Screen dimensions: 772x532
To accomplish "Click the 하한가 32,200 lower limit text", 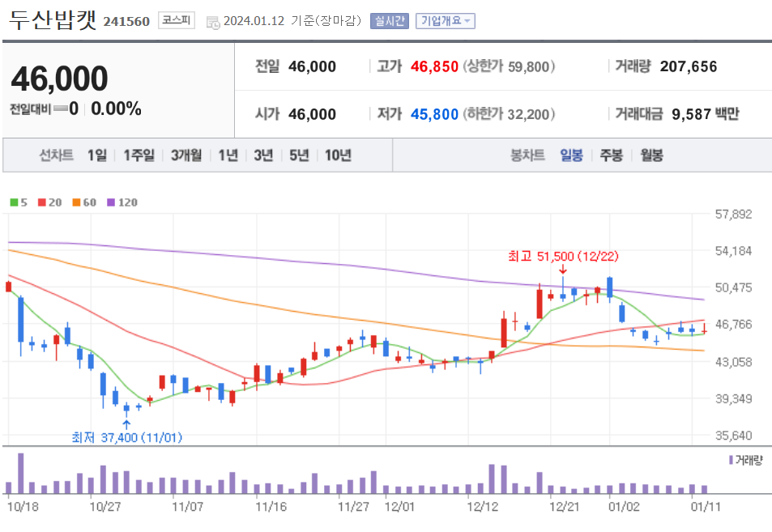I will (x=509, y=114).
